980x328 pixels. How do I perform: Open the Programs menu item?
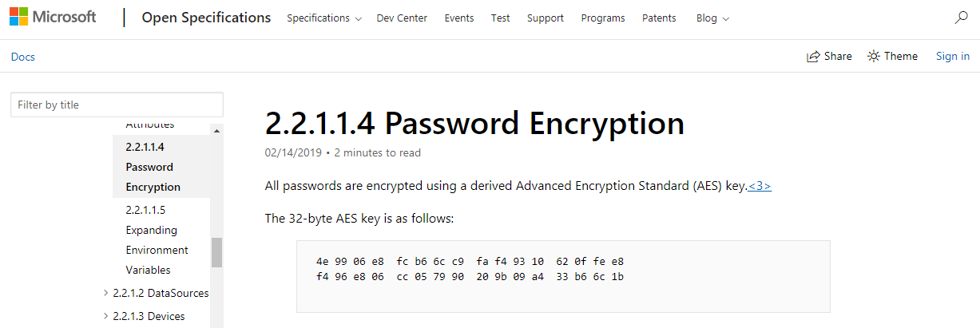click(x=602, y=18)
